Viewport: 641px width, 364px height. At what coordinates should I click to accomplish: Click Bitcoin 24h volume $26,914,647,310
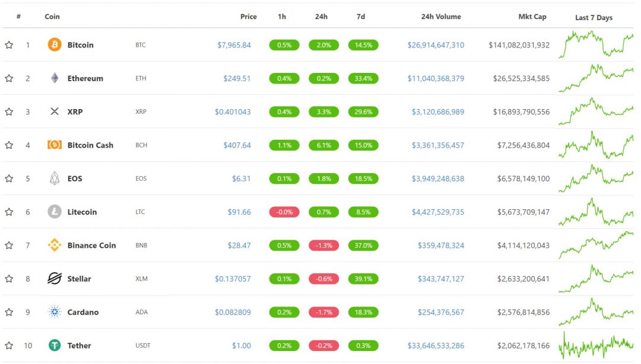point(436,45)
